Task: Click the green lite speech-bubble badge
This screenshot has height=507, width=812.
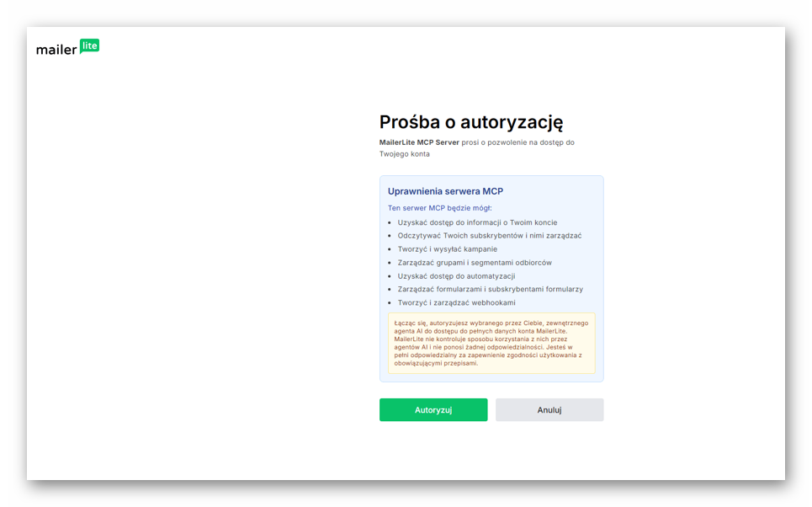Action: coord(89,46)
